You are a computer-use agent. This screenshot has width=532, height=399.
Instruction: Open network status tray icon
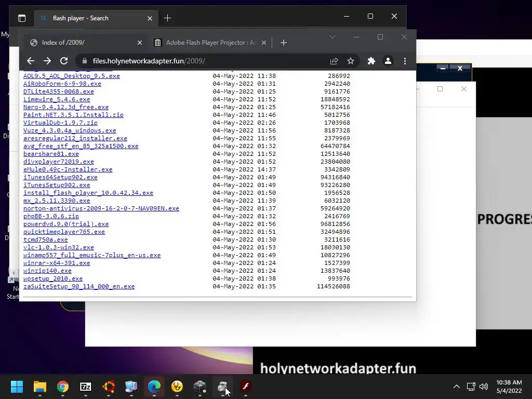[471, 387]
